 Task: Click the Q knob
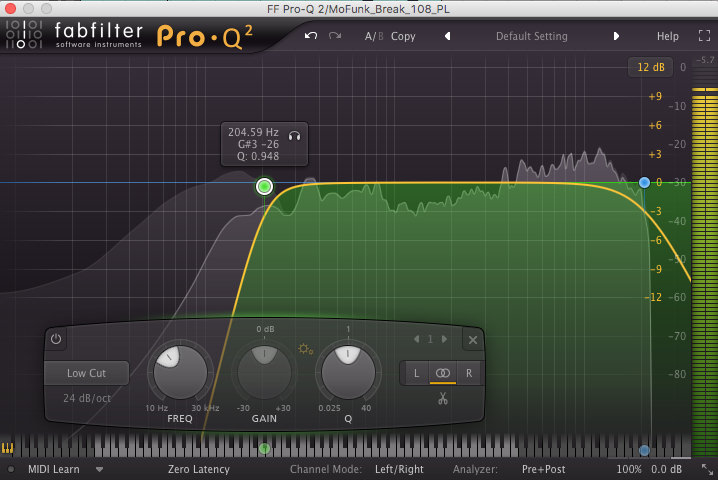coord(348,372)
